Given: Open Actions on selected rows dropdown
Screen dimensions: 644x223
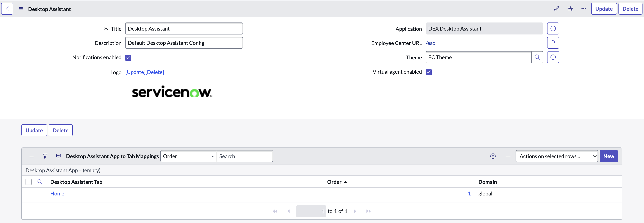Looking at the screenshot, I should pyautogui.click(x=557, y=156).
